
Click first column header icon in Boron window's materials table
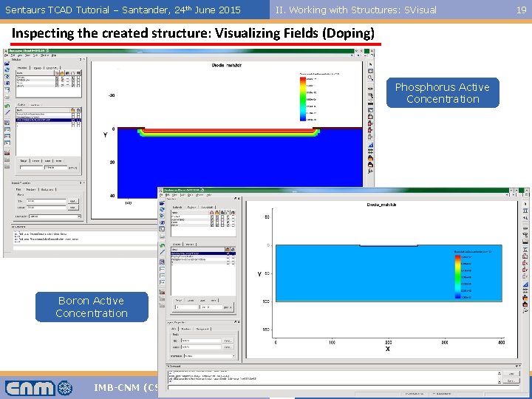point(212,212)
